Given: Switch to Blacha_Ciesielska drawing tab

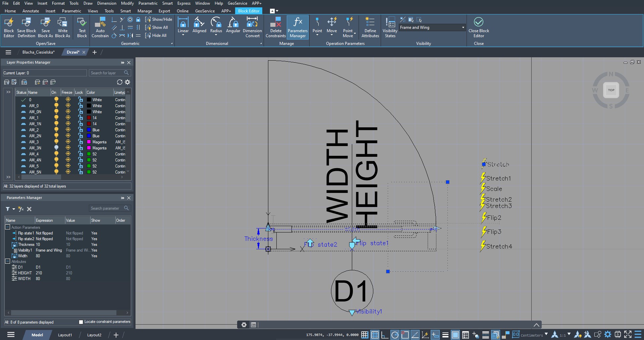Looking at the screenshot, I should pyautogui.click(x=38, y=52).
